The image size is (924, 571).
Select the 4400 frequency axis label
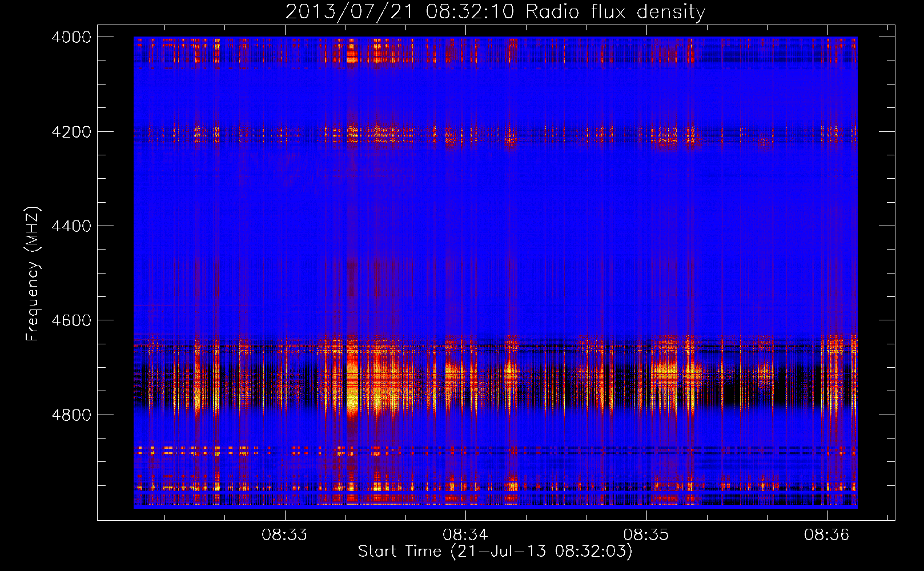[71, 226]
